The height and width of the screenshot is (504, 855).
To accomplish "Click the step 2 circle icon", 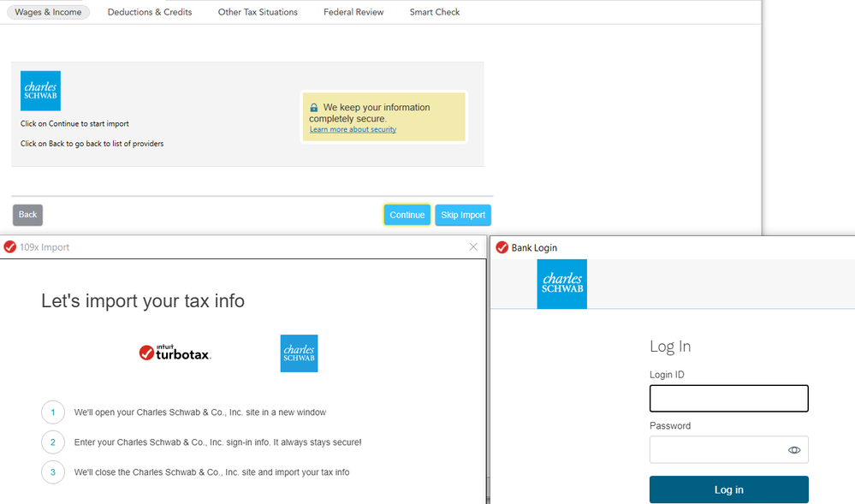I will (53, 442).
